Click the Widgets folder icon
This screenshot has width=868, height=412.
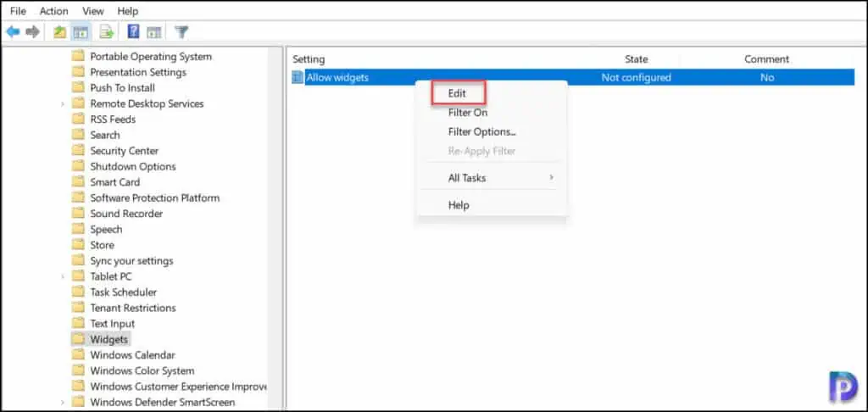pyautogui.click(x=78, y=339)
